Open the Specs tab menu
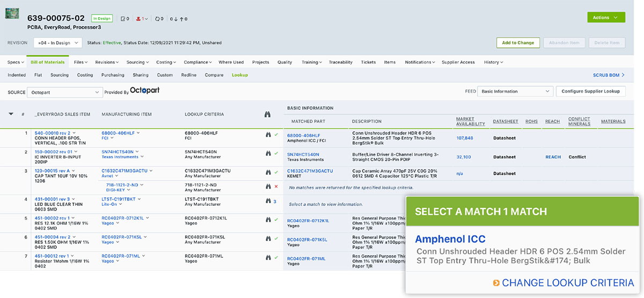The height and width of the screenshot is (298, 644). 15,62
